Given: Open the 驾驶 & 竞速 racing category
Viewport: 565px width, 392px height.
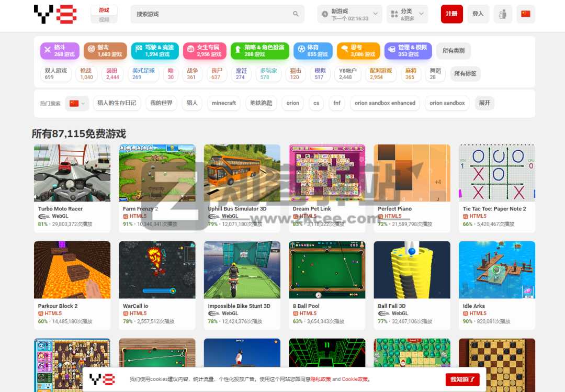Looking at the screenshot, I should [x=154, y=51].
